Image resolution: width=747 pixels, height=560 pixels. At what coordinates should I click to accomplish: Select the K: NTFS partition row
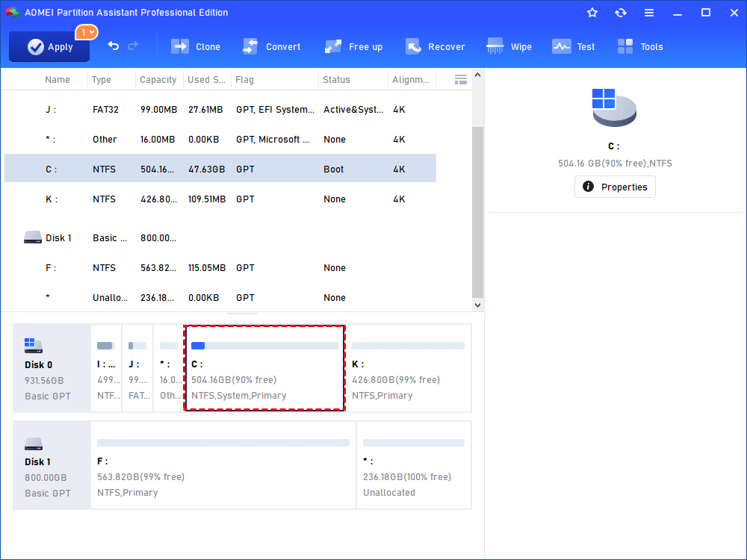pos(220,199)
